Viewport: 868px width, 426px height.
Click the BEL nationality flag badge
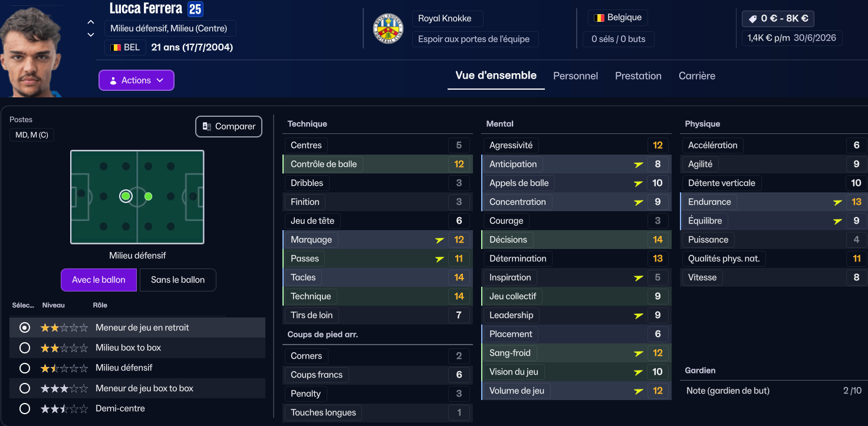(x=116, y=47)
